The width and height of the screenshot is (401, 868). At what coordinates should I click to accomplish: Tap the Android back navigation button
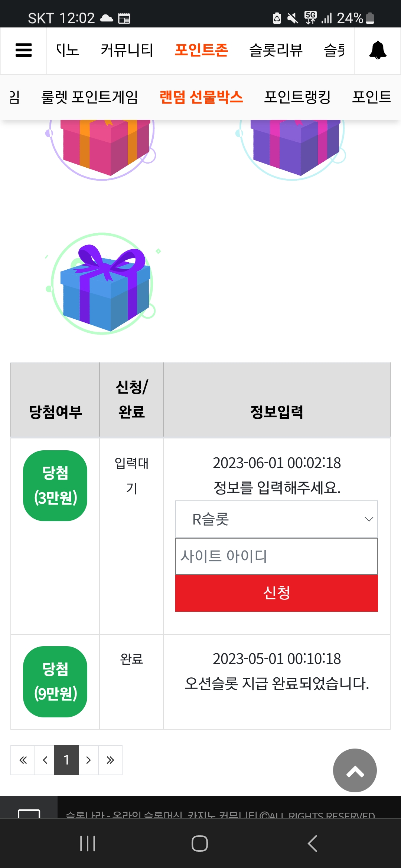[312, 844]
